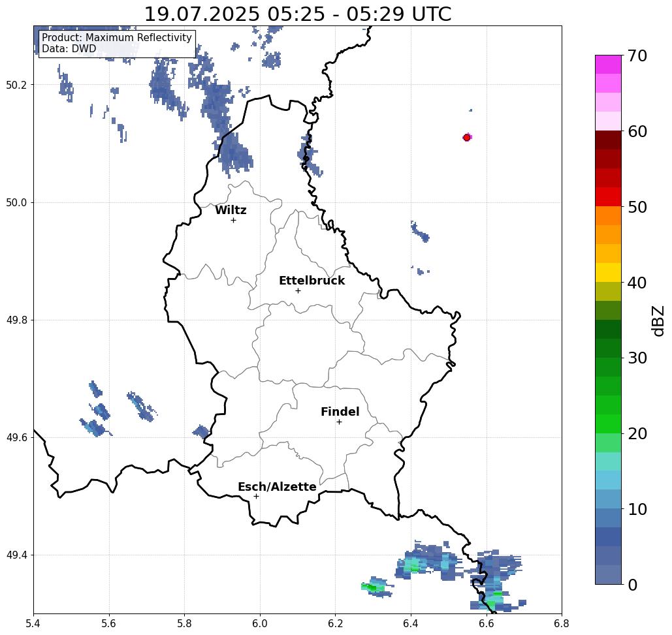Click the pale pink band just above 60 dBZ
Screen dimensions: 672x635
tap(608, 121)
